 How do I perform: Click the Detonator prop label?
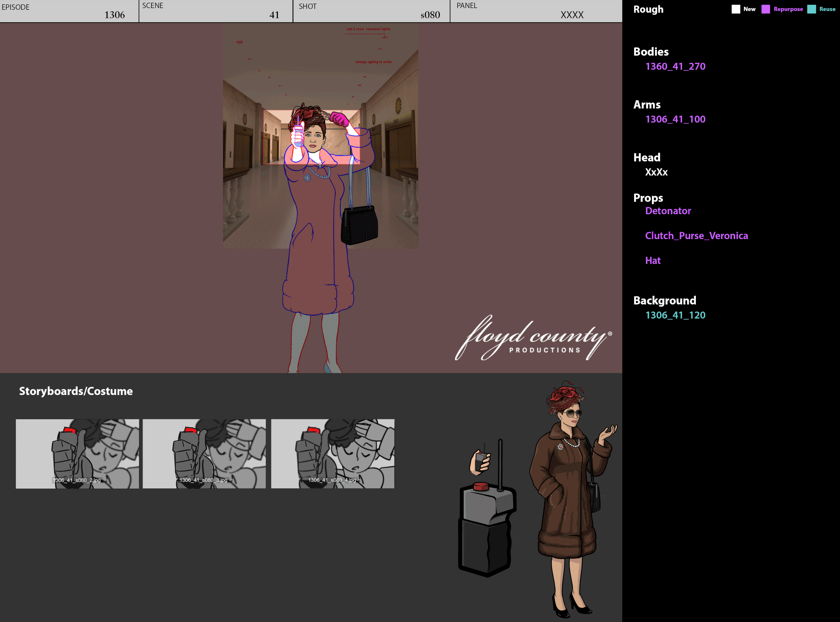668,211
